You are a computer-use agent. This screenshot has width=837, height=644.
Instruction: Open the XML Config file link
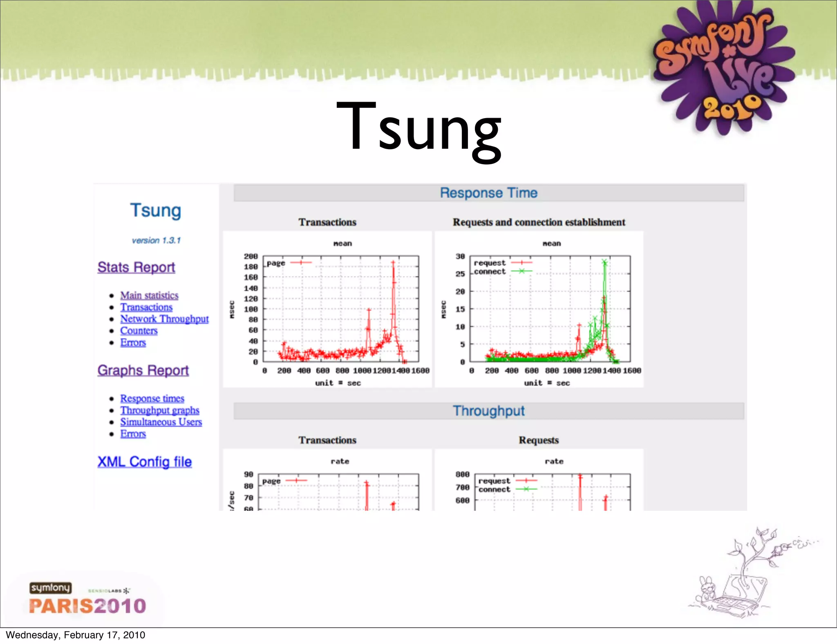pos(145,462)
